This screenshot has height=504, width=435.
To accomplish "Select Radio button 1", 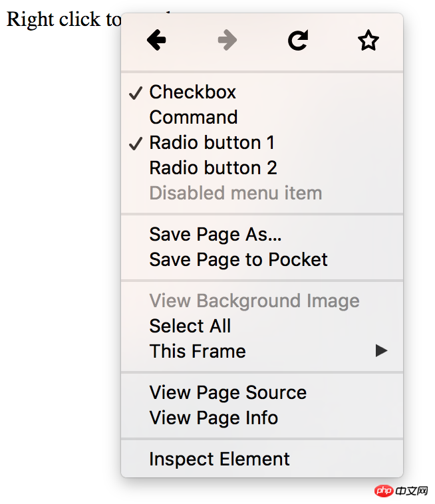I will pos(212,143).
